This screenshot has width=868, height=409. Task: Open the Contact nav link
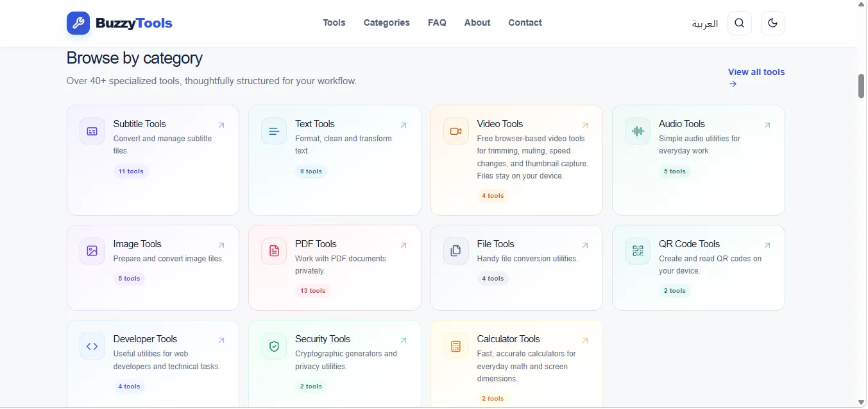pos(525,22)
